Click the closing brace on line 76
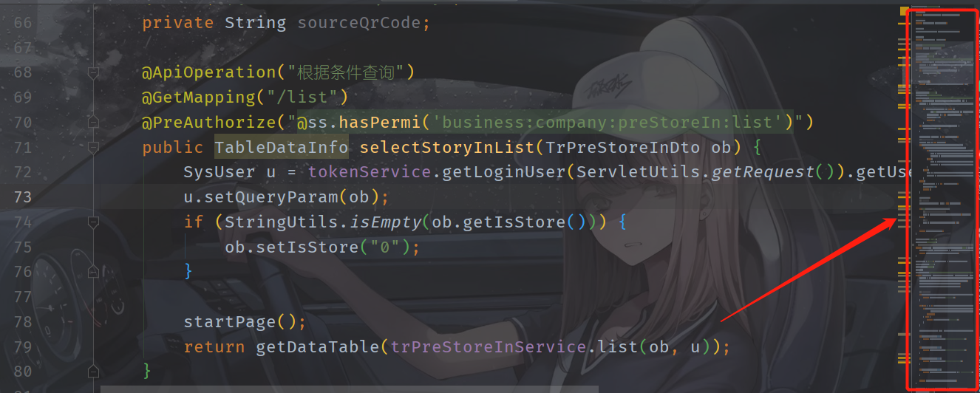The height and width of the screenshot is (393, 980). tap(188, 271)
